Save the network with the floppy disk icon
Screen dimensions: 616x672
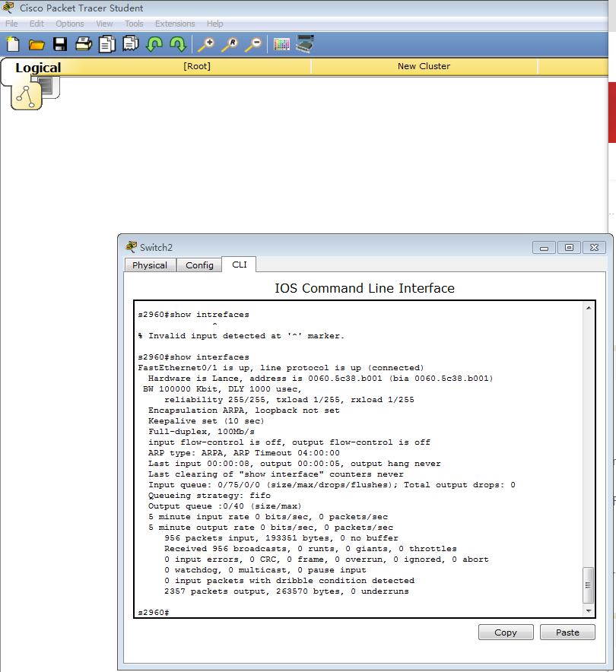[x=60, y=44]
